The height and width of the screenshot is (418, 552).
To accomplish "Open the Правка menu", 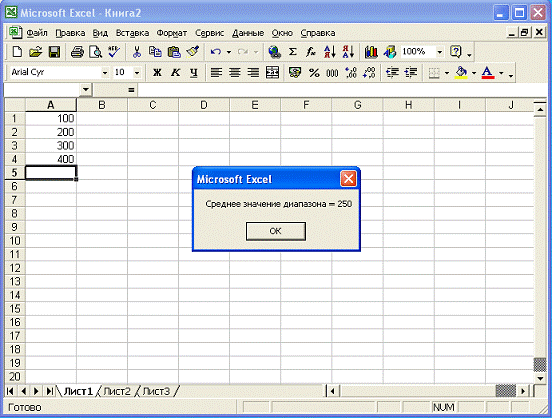I will click(x=70, y=33).
